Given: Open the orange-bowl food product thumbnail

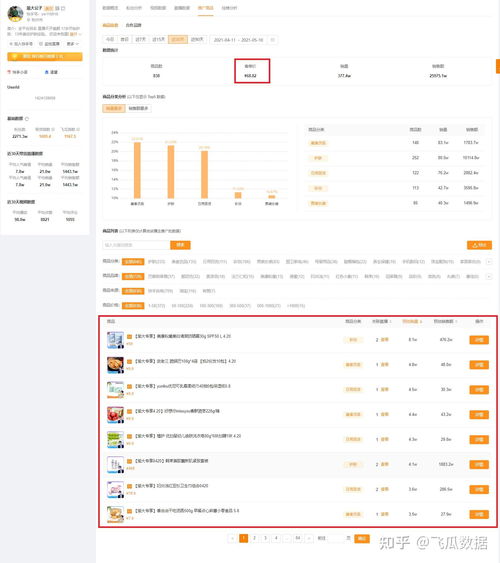Looking at the screenshot, I should pos(115,364).
